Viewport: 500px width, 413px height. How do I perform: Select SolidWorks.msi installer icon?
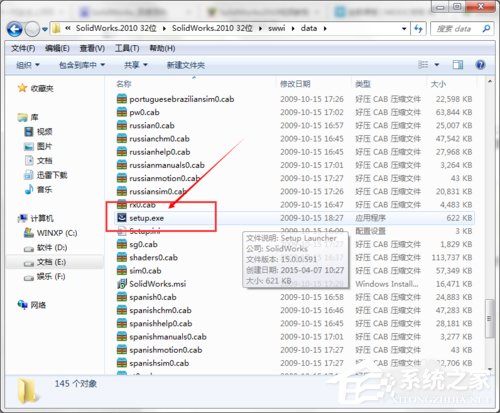[122, 284]
